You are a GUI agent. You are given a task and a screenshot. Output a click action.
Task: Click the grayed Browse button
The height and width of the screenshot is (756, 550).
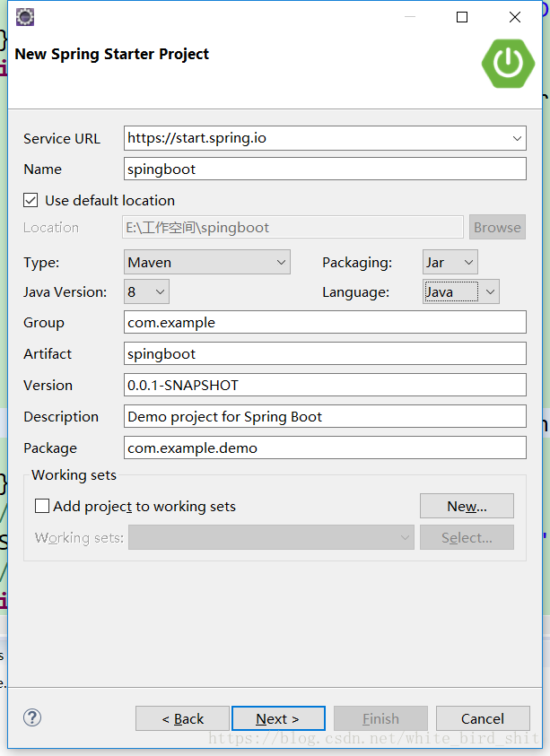point(497,227)
